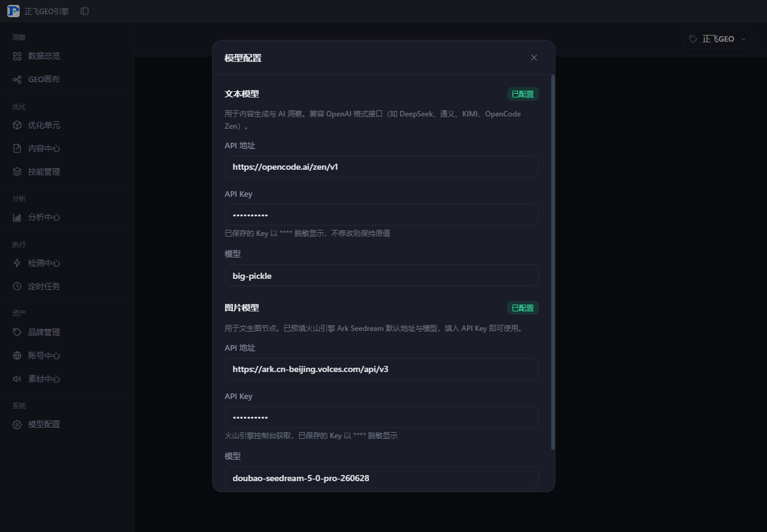This screenshot has width=767, height=532.
Task: Click the 文本模型 section heading
Action: 242,94
